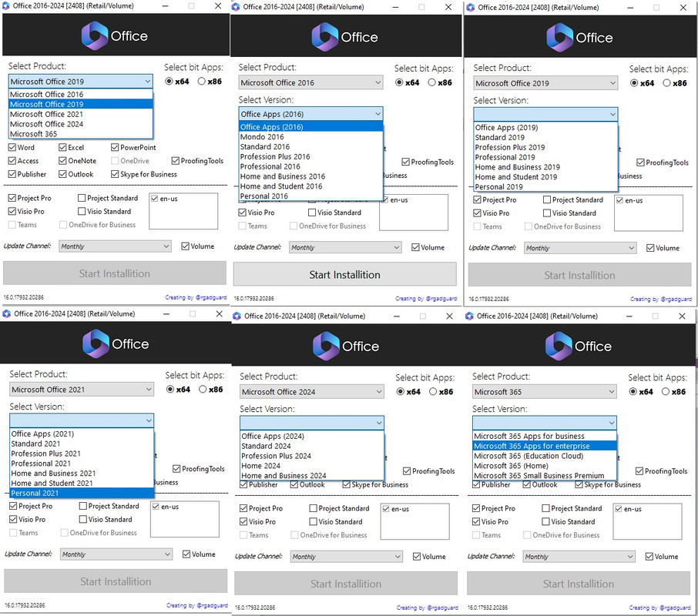Uncheck the Word app checkbox
Screen dimensions: 698x616
[x=12, y=147]
